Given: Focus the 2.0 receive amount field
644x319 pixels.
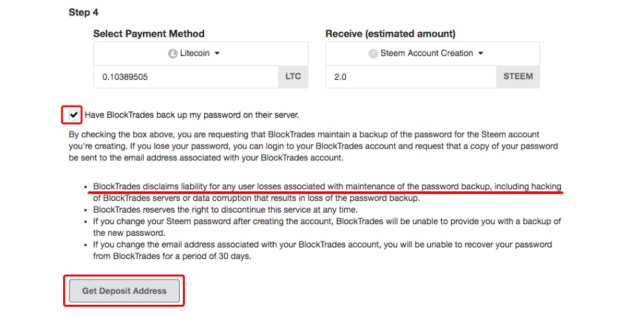Looking at the screenshot, I should tap(411, 77).
